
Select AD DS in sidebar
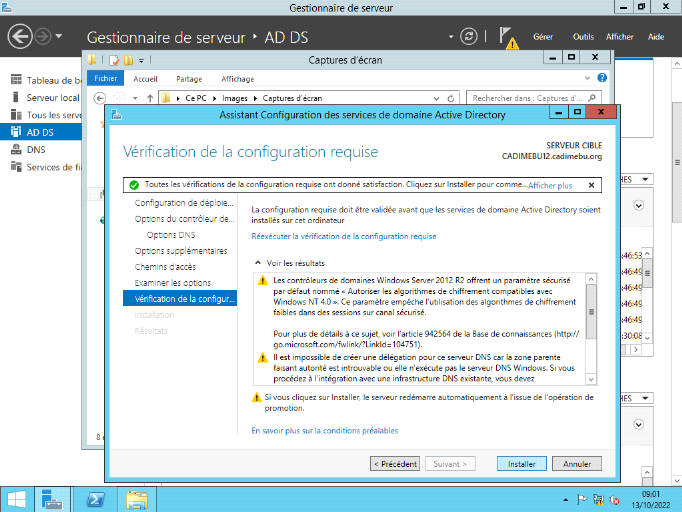(41, 132)
